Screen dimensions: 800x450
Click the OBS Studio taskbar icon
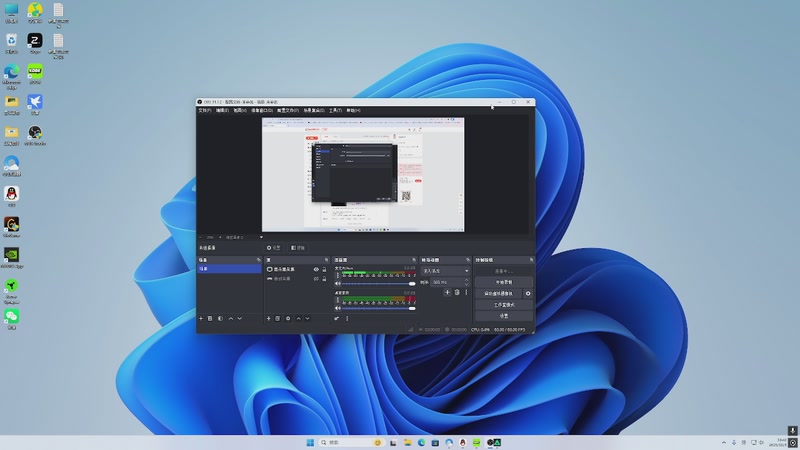[x=490, y=442]
